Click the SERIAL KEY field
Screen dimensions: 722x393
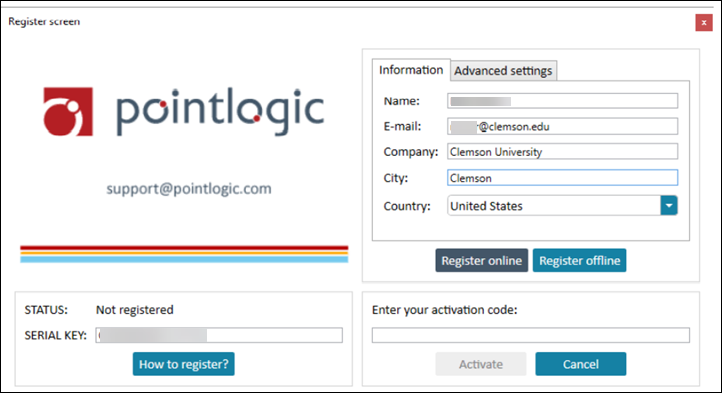tap(219, 335)
